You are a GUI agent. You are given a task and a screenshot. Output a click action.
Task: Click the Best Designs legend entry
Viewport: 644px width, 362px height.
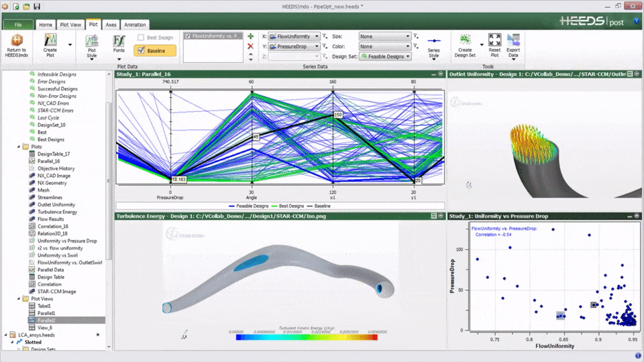(x=288, y=206)
